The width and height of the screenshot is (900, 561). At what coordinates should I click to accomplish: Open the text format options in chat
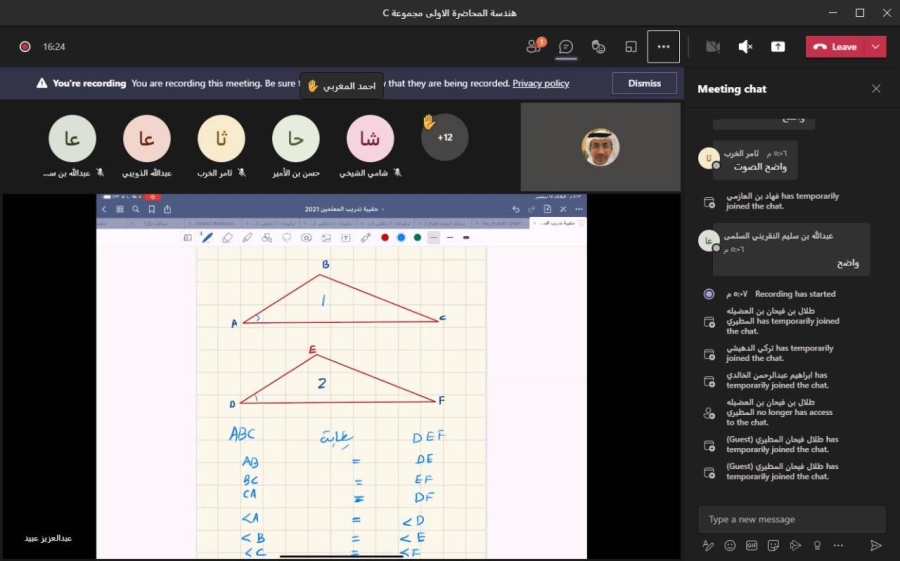tap(708, 545)
